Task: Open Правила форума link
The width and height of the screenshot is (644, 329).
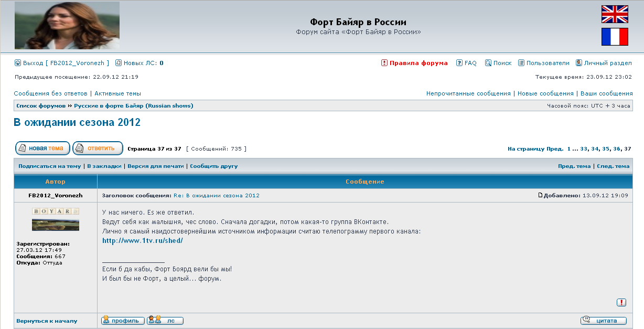Action: pyautogui.click(x=418, y=63)
